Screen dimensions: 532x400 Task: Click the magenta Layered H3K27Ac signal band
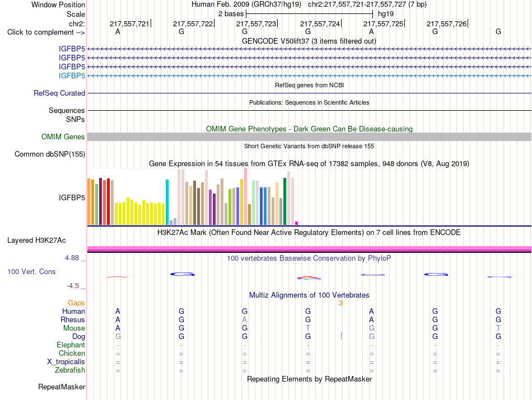[309, 249]
